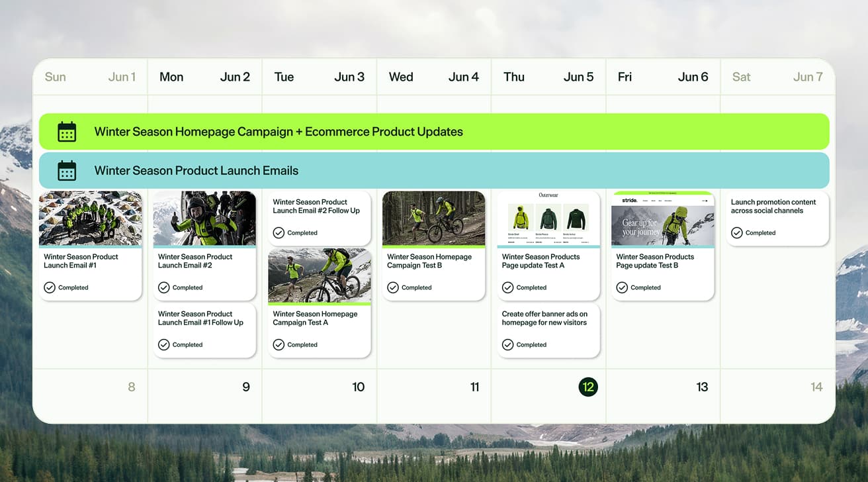Open 'Winter Season Products Page update Test A' title
This screenshot has width=868, height=482.
point(541,261)
